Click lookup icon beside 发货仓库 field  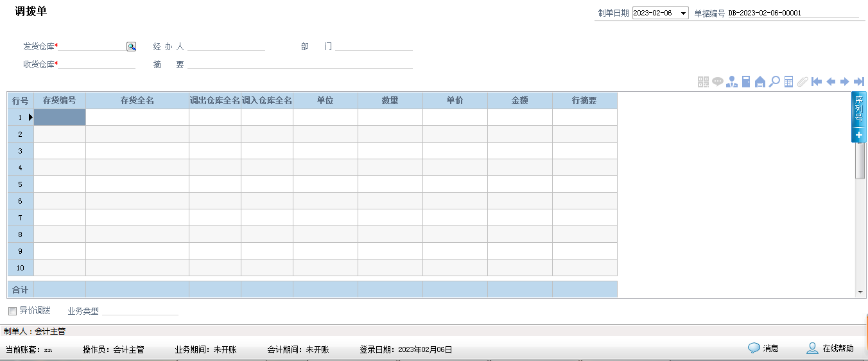(x=131, y=46)
